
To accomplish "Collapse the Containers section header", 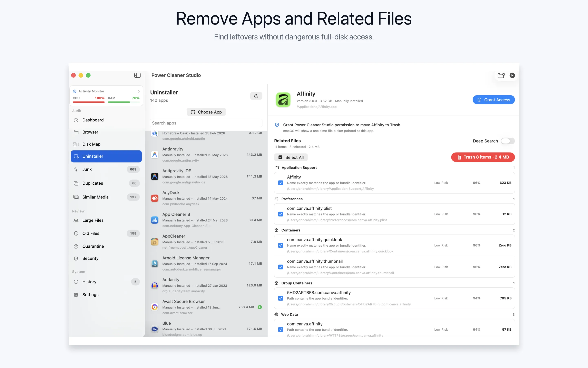I will (x=394, y=230).
